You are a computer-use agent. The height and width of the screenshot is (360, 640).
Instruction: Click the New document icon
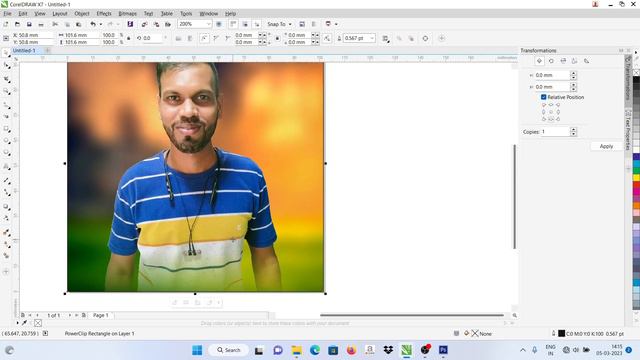point(6,24)
